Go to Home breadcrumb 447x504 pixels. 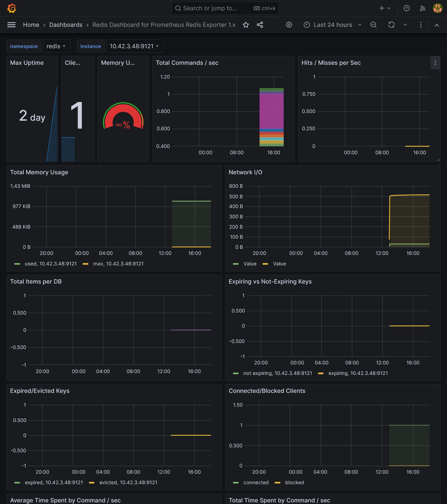click(x=31, y=25)
